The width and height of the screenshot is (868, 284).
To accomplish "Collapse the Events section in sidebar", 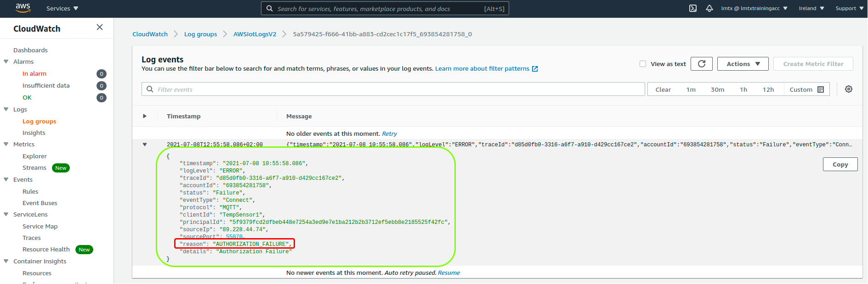I will pyautogui.click(x=6, y=179).
